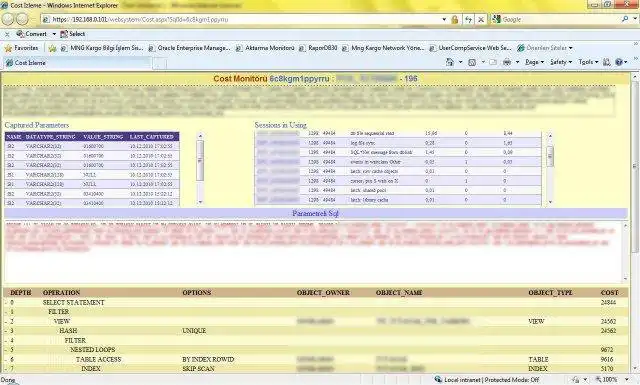Viewport: 640px width, 385px height.
Task: Click the LAST_CAPTURED column header
Action: tap(151, 137)
